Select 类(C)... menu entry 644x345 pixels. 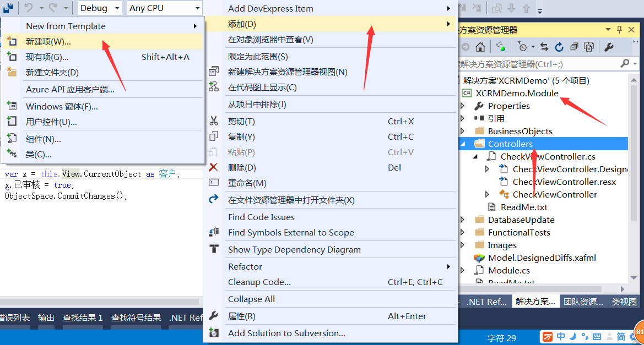click(102, 155)
